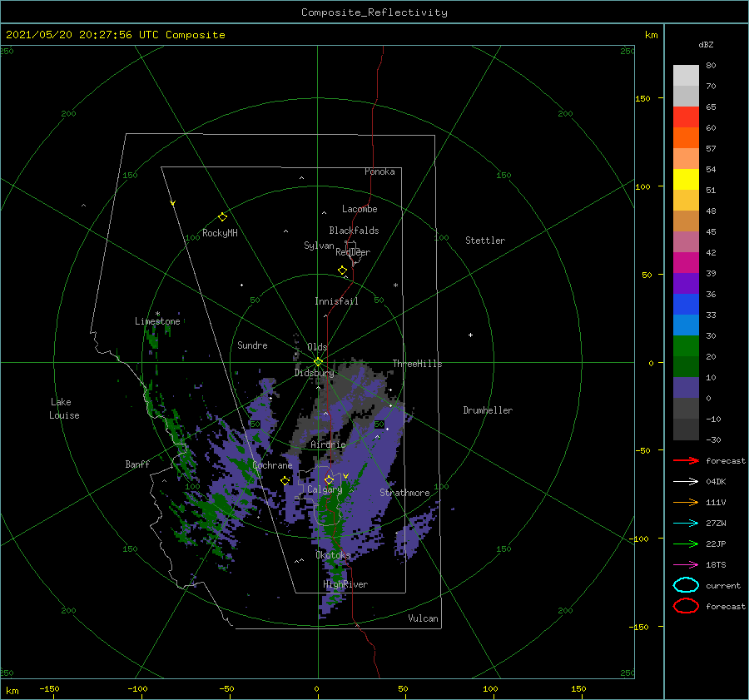Select the 51 dBZ yellow color swatch

click(x=686, y=179)
